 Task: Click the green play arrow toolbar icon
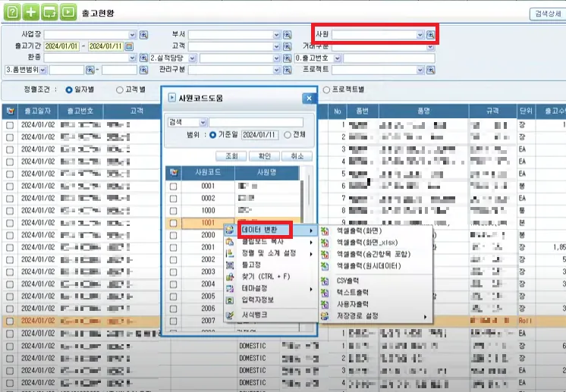[68, 13]
